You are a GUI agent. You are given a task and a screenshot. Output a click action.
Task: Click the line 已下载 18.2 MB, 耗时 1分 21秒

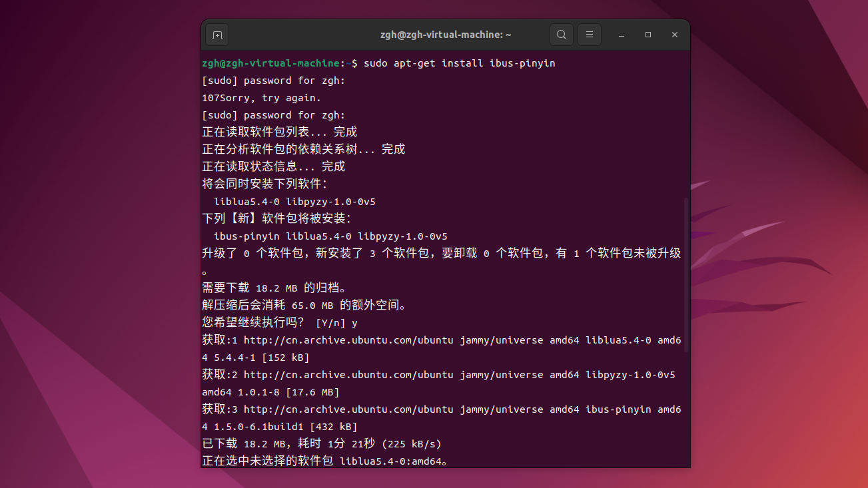click(322, 443)
